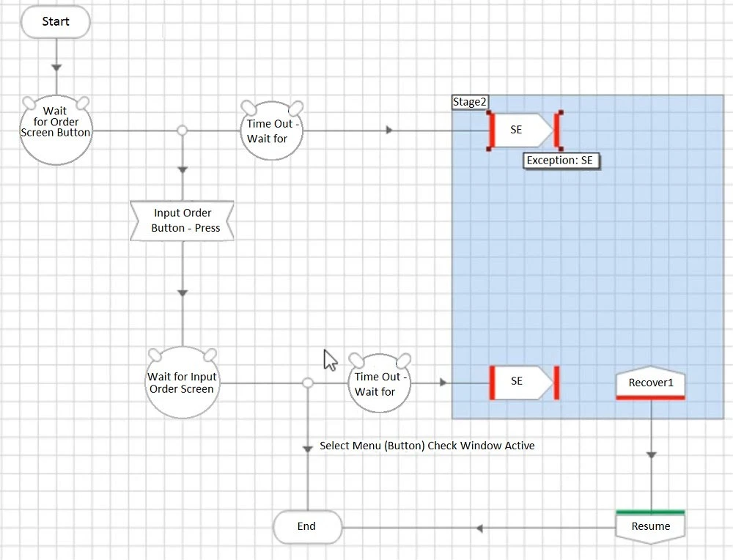The width and height of the screenshot is (733, 560).
Task: Select the Input Order Button - Press navigate stage
Action: coord(183,221)
